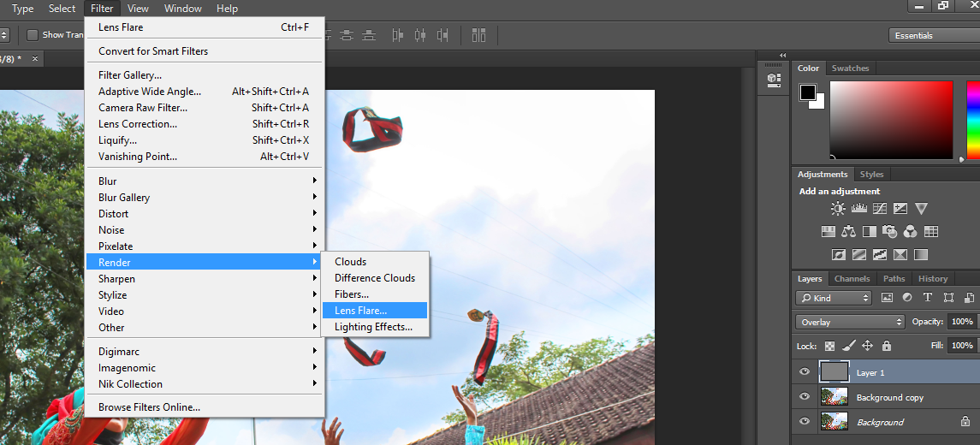
Task: Distribute vertical centers in options bar
Action: 347,36
